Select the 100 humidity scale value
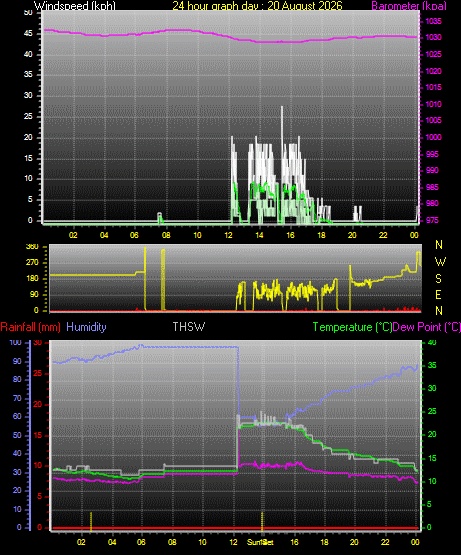The image size is (461, 555). tap(16, 343)
